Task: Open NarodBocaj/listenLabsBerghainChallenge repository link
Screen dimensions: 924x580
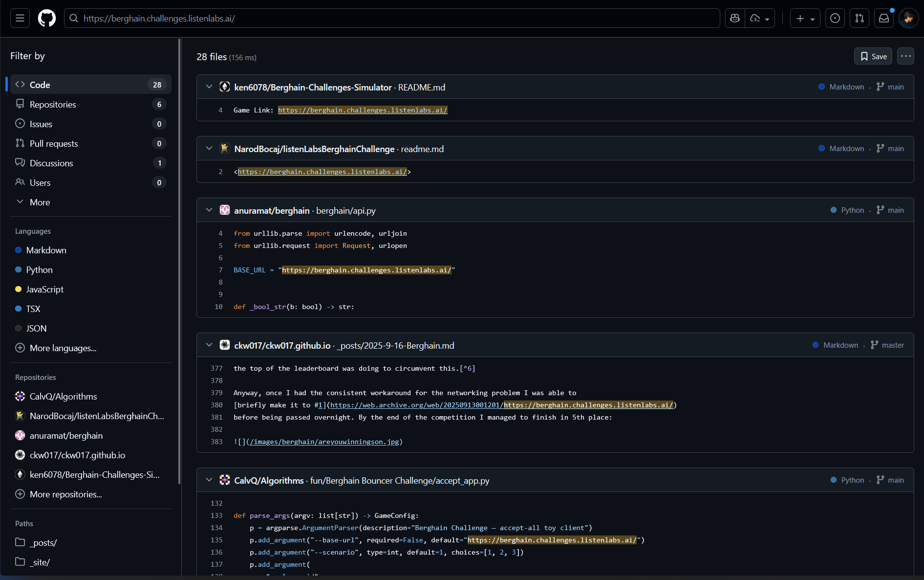Action: 314,149
